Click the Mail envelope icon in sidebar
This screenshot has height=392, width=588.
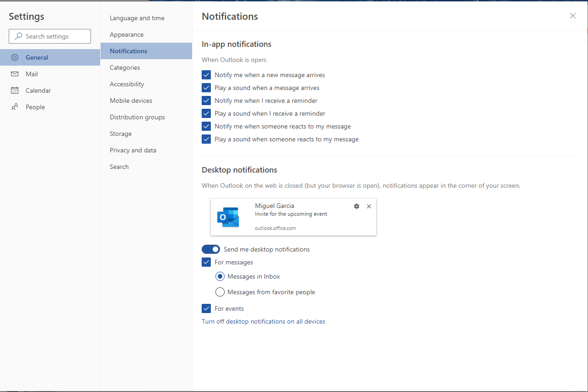point(14,73)
